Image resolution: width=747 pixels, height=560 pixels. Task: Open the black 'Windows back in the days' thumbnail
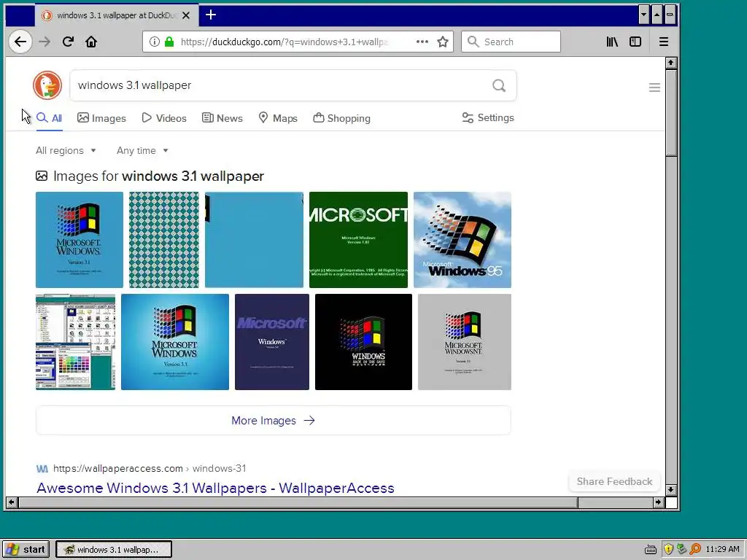pyautogui.click(x=363, y=342)
